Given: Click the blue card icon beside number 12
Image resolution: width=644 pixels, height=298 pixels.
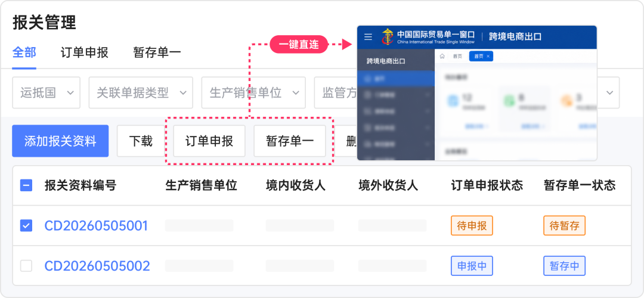Looking at the screenshot, I should pyautogui.click(x=452, y=101).
